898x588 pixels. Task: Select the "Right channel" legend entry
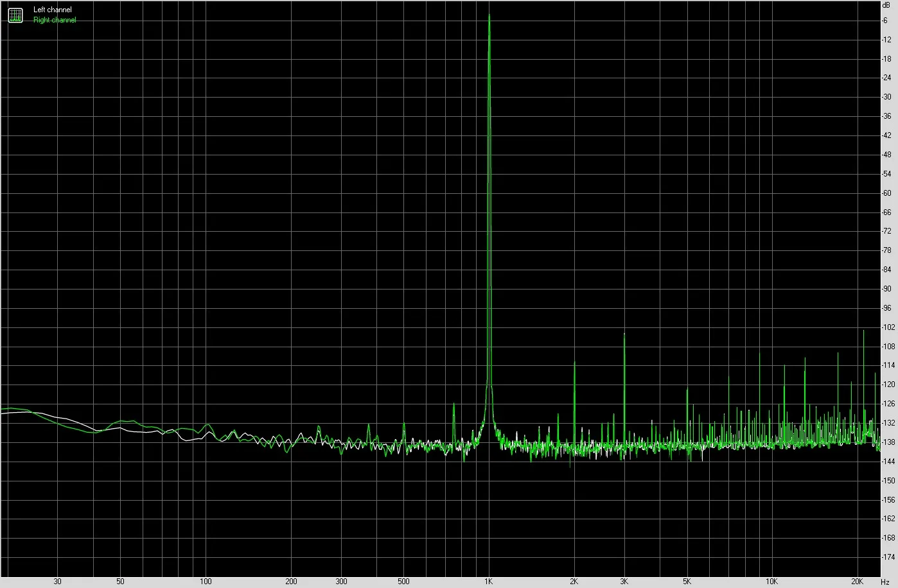point(55,20)
